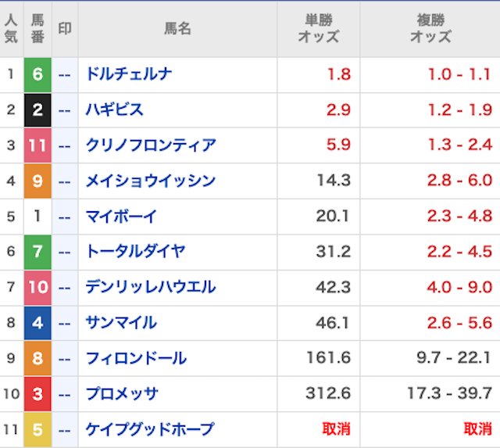
Task: Click the pink horse number 10 badge
Action: (37, 287)
